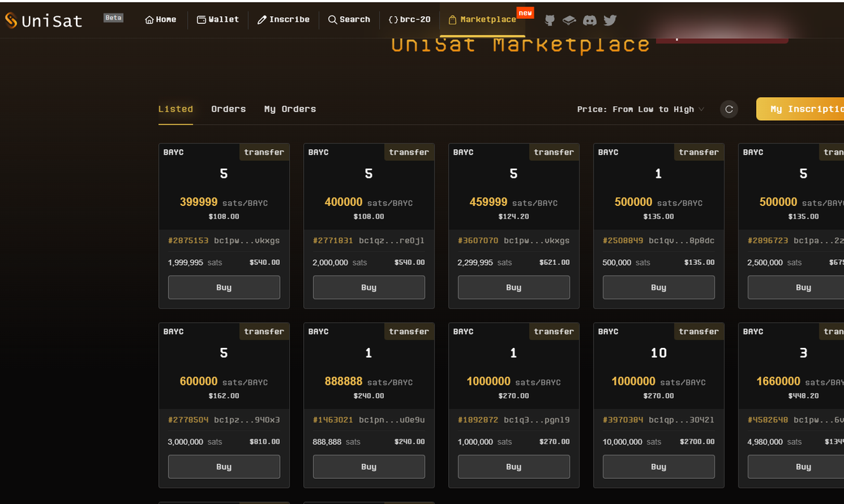The height and width of the screenshot is (504, 844).
Task: Open inscription #3970384 link
Action: (x=623, y=420)
